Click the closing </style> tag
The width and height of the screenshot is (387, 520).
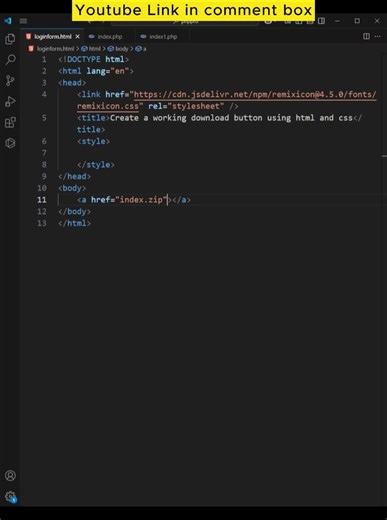click(x=96, y=165)
